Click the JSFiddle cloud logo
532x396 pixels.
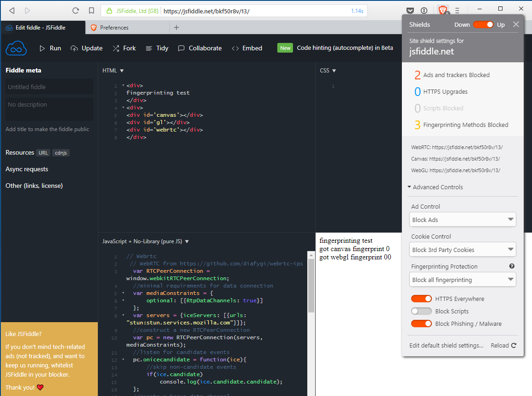(16, 48)
